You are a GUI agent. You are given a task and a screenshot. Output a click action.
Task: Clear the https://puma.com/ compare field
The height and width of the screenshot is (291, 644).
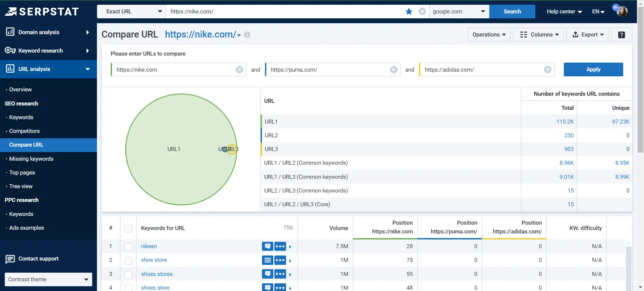[x=394, y=70]
